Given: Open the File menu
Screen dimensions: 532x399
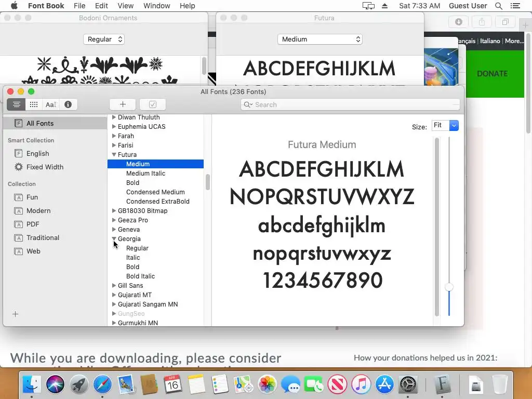Looking at the screenshot, I should (79, 6).
